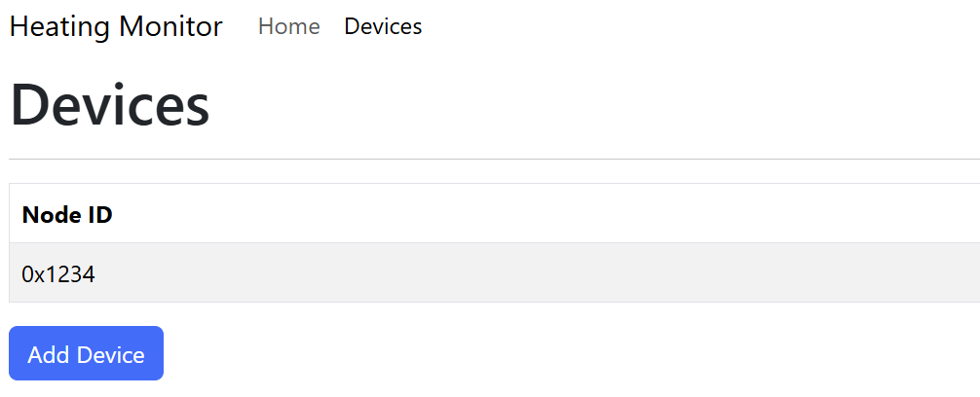
Task: Select the 0x1234 device row
Action: pyautogui.click(x=487, y=273)
